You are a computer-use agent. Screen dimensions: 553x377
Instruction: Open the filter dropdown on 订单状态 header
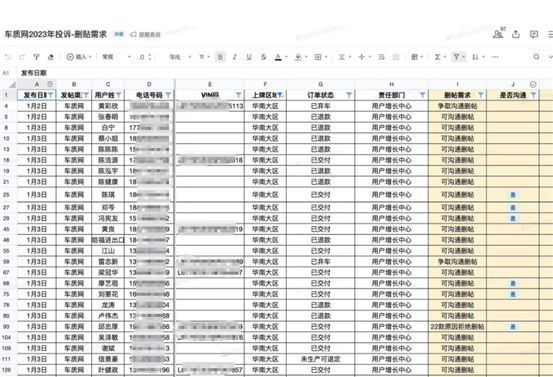349,95
